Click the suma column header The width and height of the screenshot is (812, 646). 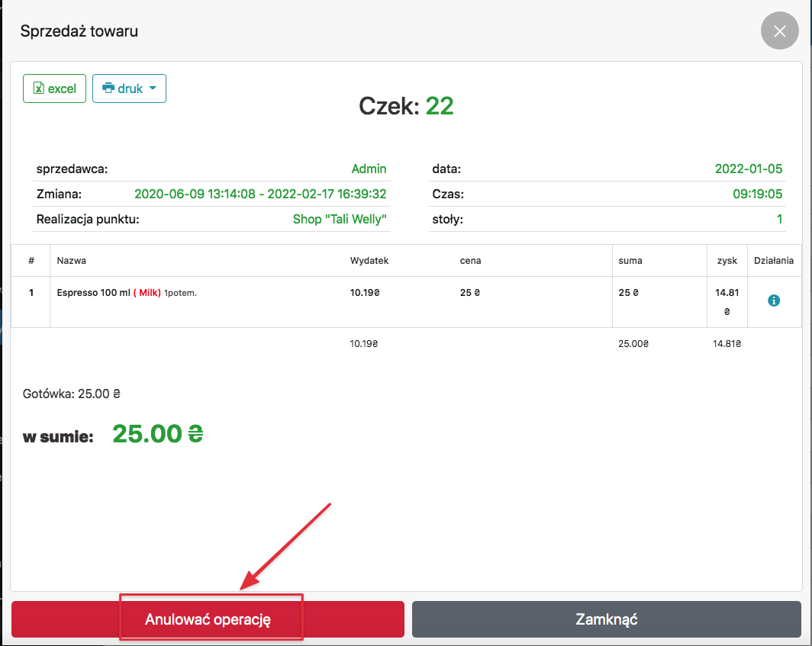630,261
